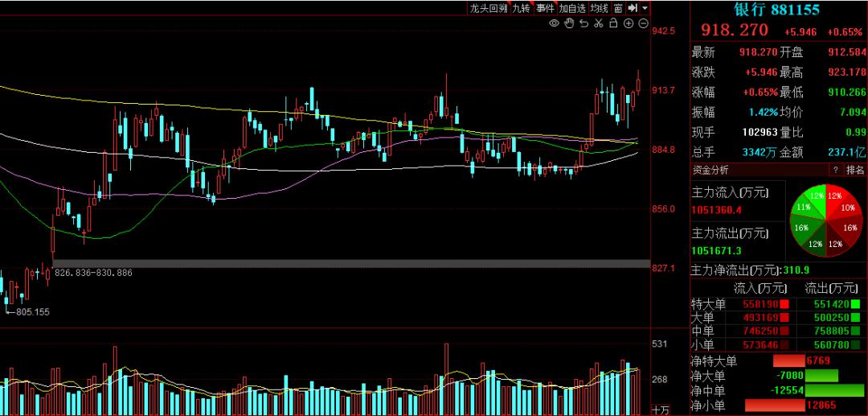Toggle the eye visibility icon
This screenshot has height=416, width=868.
click(x=554, y=23)
